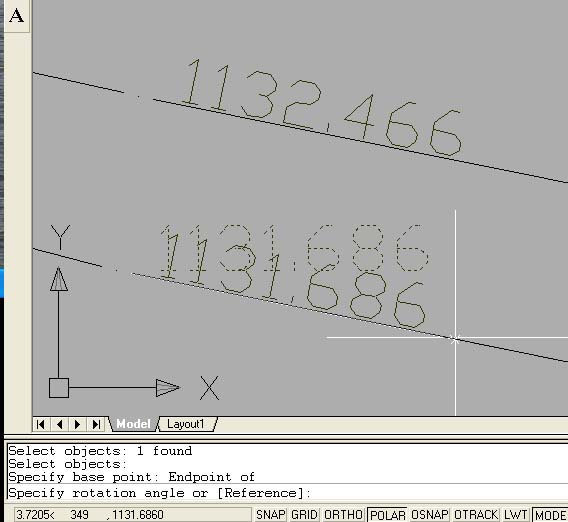The image size is (568, 522).
Task: Switch to the Layout1 tab
Action: pyautogui.click(x=186, y=424)
